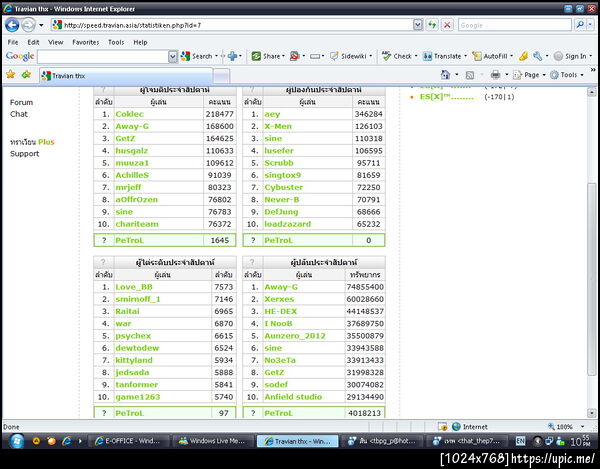Click the page scrollbar down arrow
This screenshot has height=469, width=600.
tap(591, 413)
